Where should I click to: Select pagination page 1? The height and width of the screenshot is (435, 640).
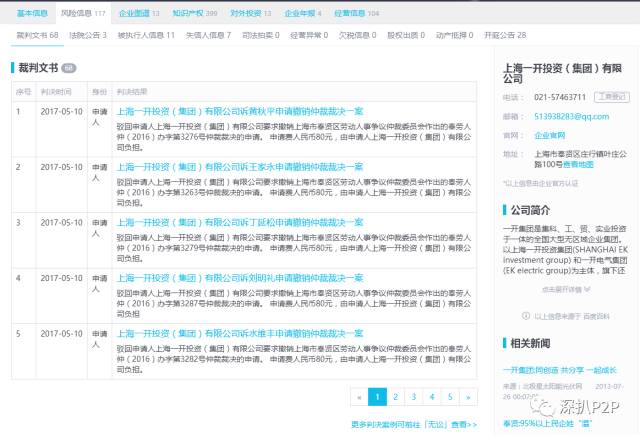click(x=378, y=397)
